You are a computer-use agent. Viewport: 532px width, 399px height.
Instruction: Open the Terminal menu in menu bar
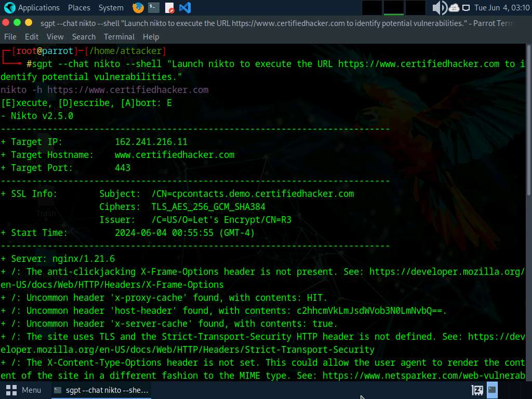tap(119, 37)
